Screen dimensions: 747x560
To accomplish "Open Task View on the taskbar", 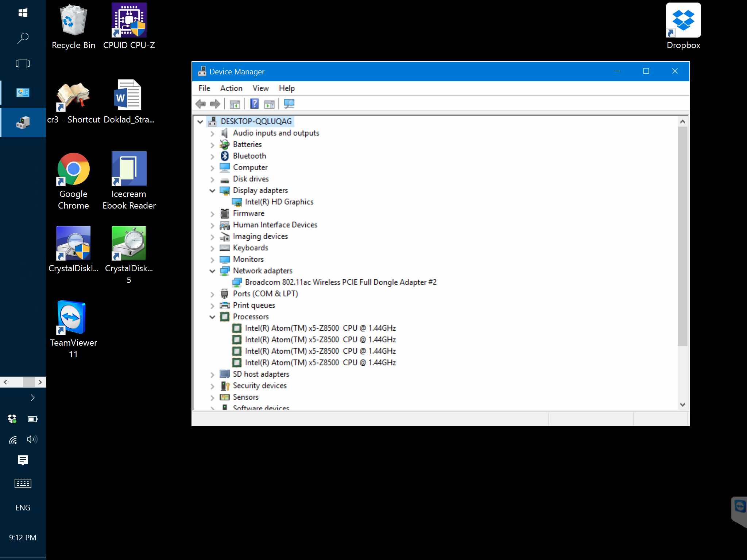I will pyautogui.click(x=23, y=64).
